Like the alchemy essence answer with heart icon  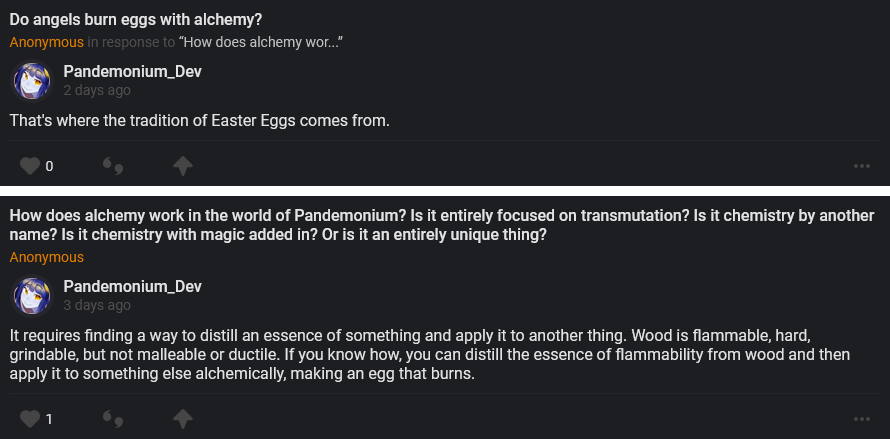[30, 418]
